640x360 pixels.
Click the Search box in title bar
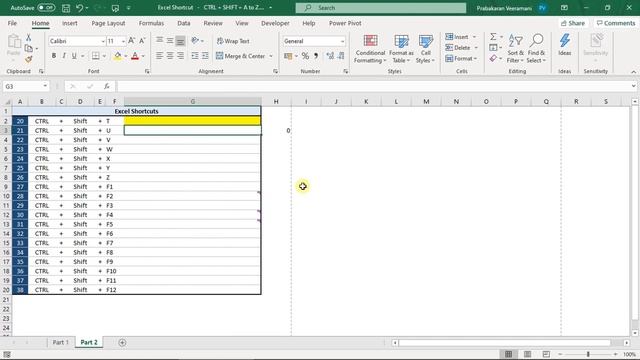coord(380,8)
